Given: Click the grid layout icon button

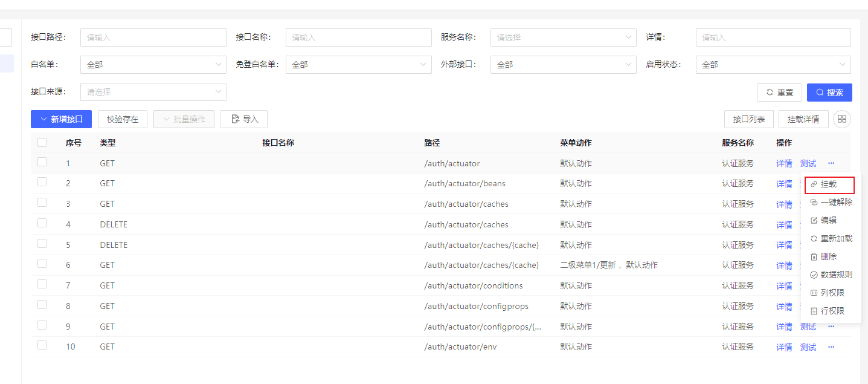Looking at the screenshot, I should (x=842, y=119).
